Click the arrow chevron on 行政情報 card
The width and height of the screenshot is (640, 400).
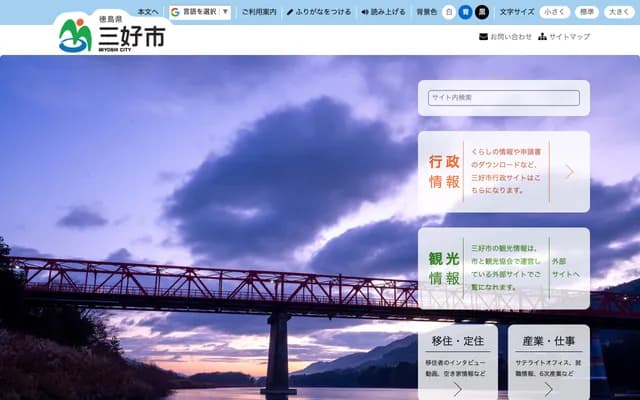pos(569,172)
